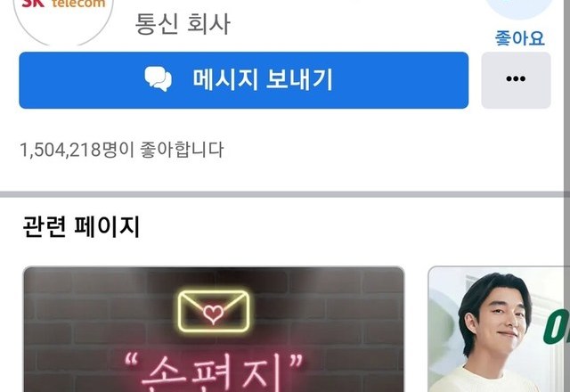Click the red SK lettering in the logo
This screenshot has height=392, width=570.
[34, 4]
